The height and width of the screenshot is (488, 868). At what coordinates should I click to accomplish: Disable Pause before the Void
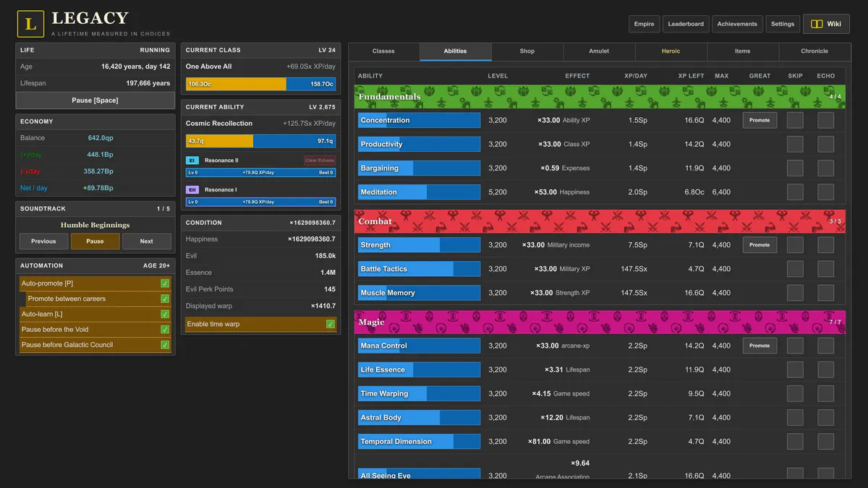click(x=165, y=330)
